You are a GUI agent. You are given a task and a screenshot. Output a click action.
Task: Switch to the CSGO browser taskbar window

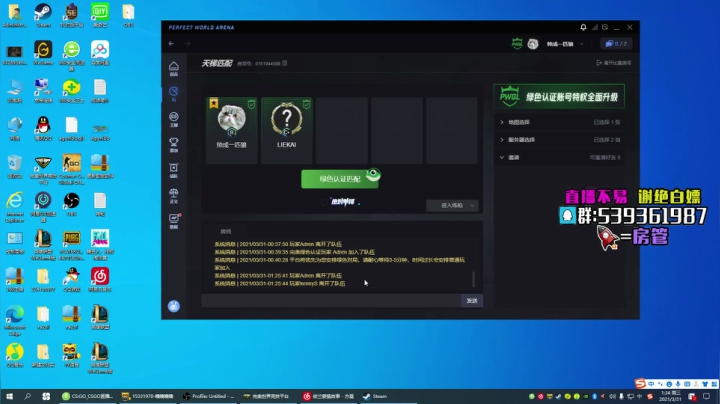(x=88, y=396)
